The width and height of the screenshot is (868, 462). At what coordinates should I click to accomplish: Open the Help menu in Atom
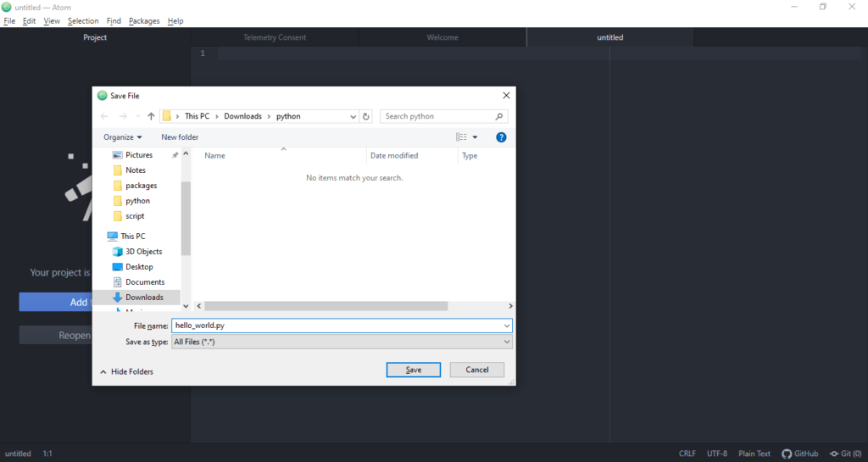[175, 21]
